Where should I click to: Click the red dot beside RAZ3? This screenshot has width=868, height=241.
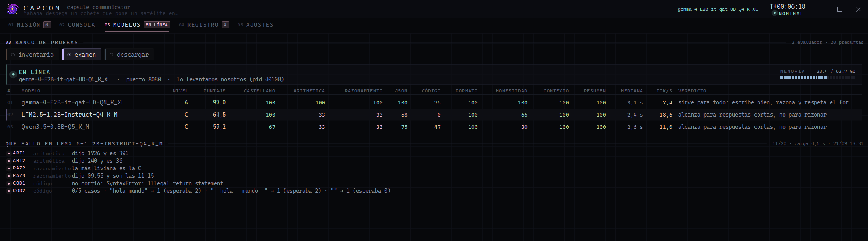tap(9, 176)
